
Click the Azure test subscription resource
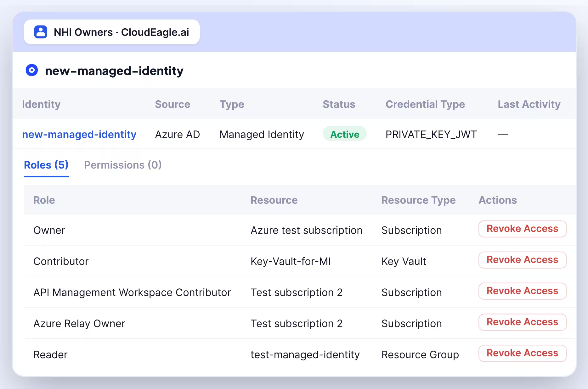[x=307, y=230]
